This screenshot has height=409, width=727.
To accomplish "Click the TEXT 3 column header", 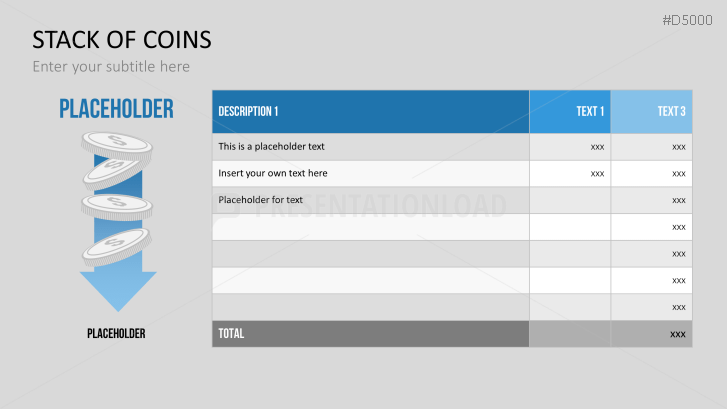I will click(671, 111).
